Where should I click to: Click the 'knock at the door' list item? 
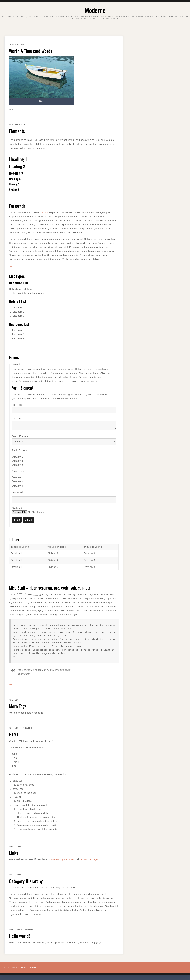click(26, 793)
